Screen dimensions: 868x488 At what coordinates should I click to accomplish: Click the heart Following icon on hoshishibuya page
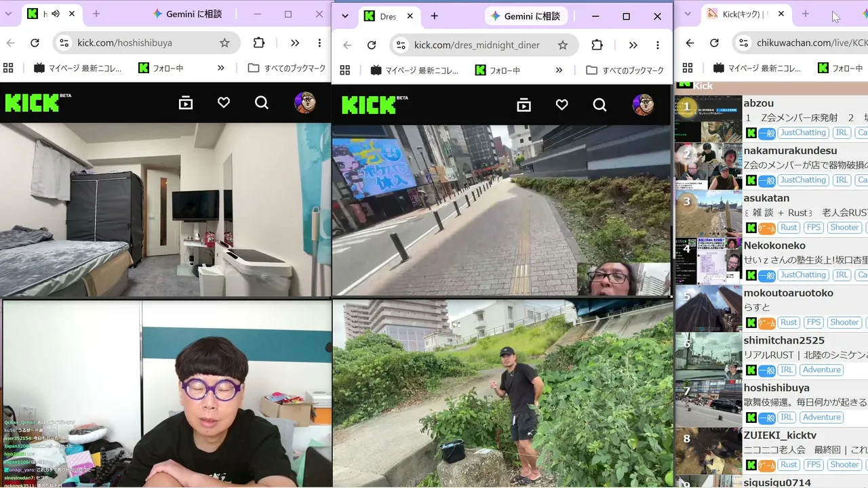click(224, 103)
